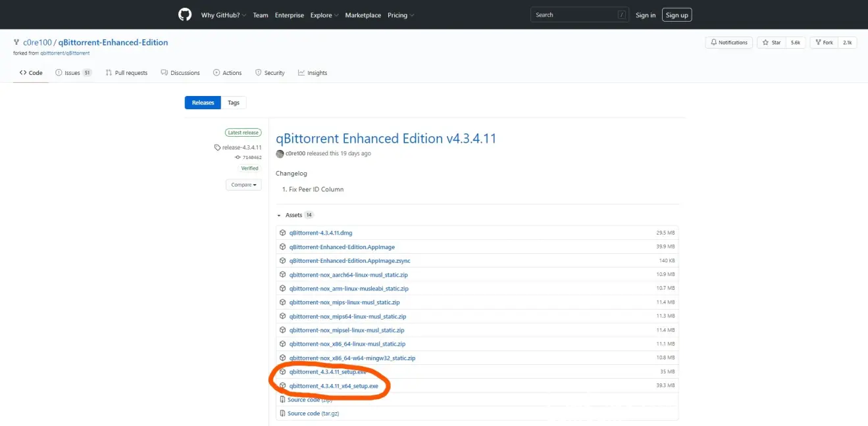
Task: Open the 5.6k stargazers count
Action: [796, 43]
